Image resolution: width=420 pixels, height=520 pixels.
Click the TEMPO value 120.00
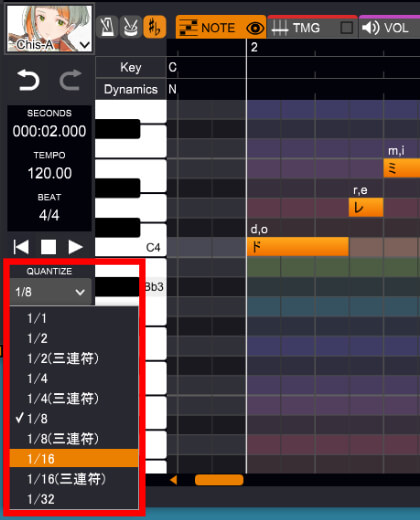pyautogui.click(x=49, y=173)
